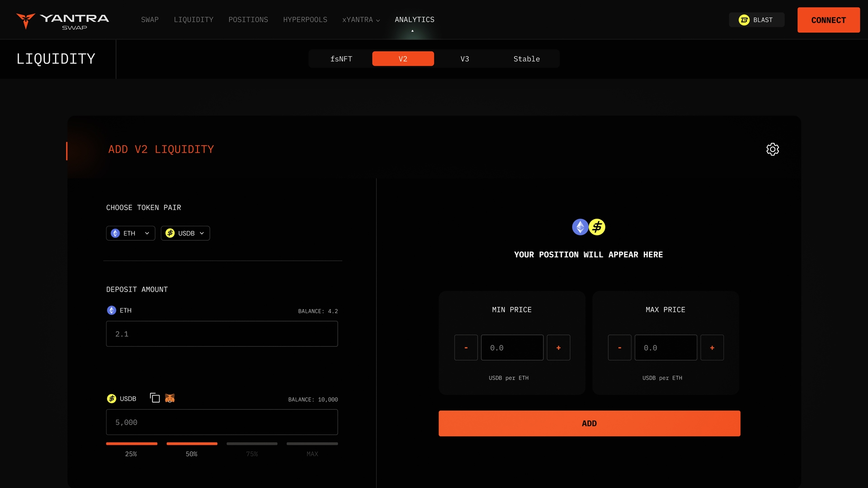The width and height of the screenshot is (868, 488).
Task: Open the Hyperpools nav item
Action: click(305, 20)
